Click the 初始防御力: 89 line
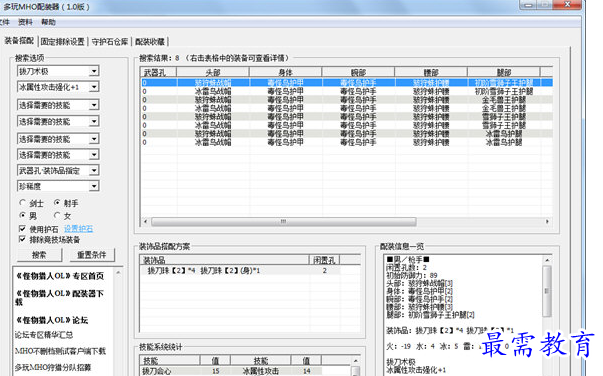The image size is (603, 376). (411, 275)
